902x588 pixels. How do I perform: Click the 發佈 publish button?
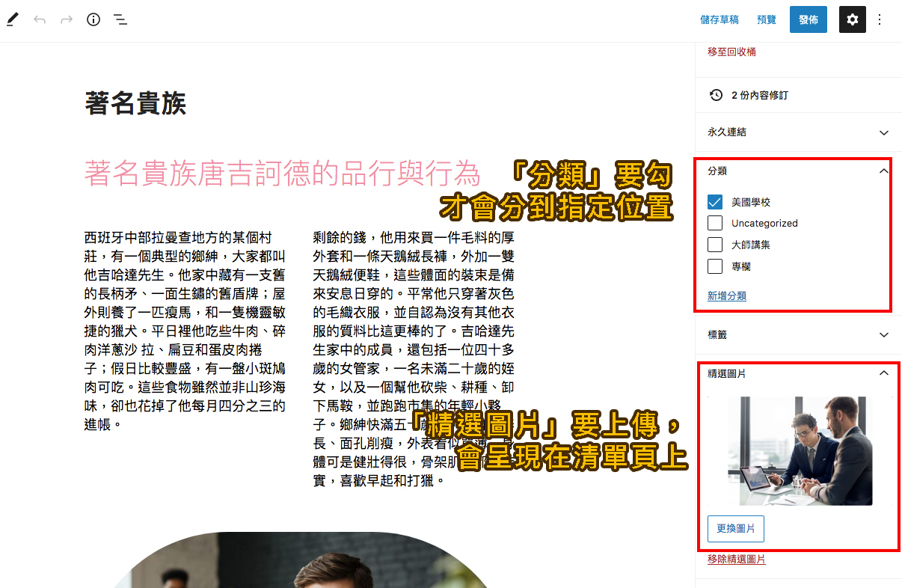[x=808, y=19]
